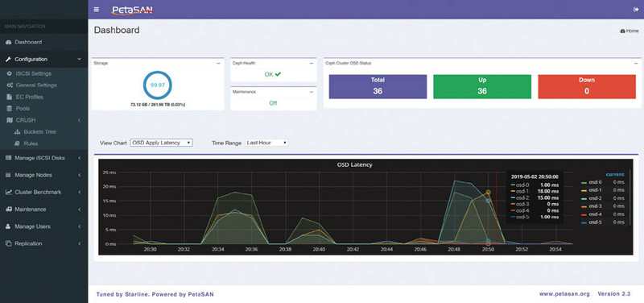Click the PetaSAN logo
The width and height of the screenshot is (644, 303).
pyautogui.click(x=132, y=10)
